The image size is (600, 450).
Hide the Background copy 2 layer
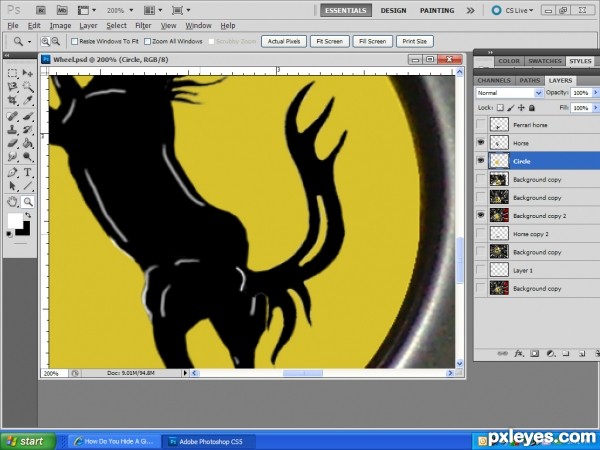[x=481, y=215]
